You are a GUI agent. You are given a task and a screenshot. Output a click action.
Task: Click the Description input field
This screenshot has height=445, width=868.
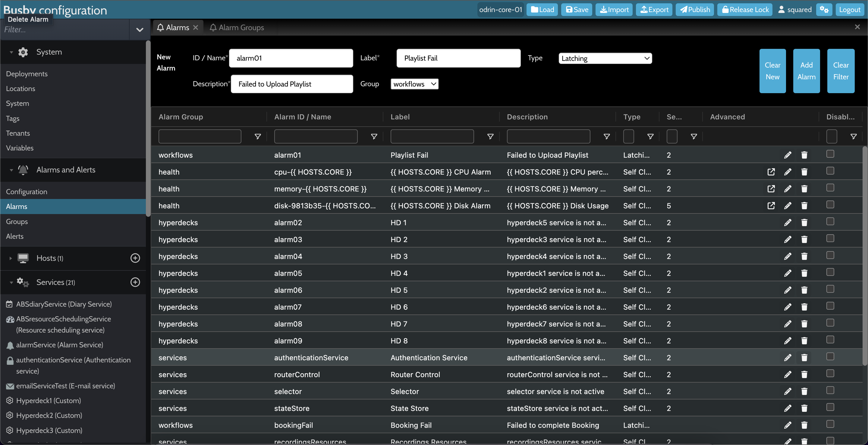pyautogui.click(x=292, y=84)
